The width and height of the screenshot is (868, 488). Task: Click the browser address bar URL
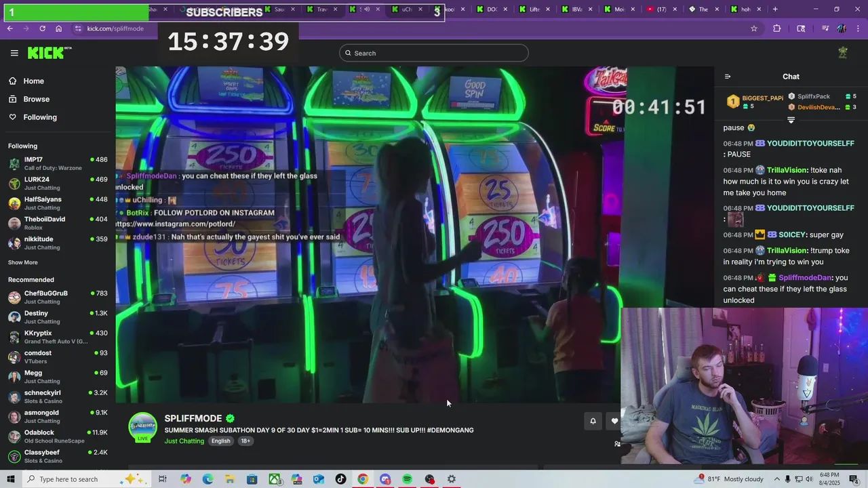pyautogui.click(x=115, y=28)
